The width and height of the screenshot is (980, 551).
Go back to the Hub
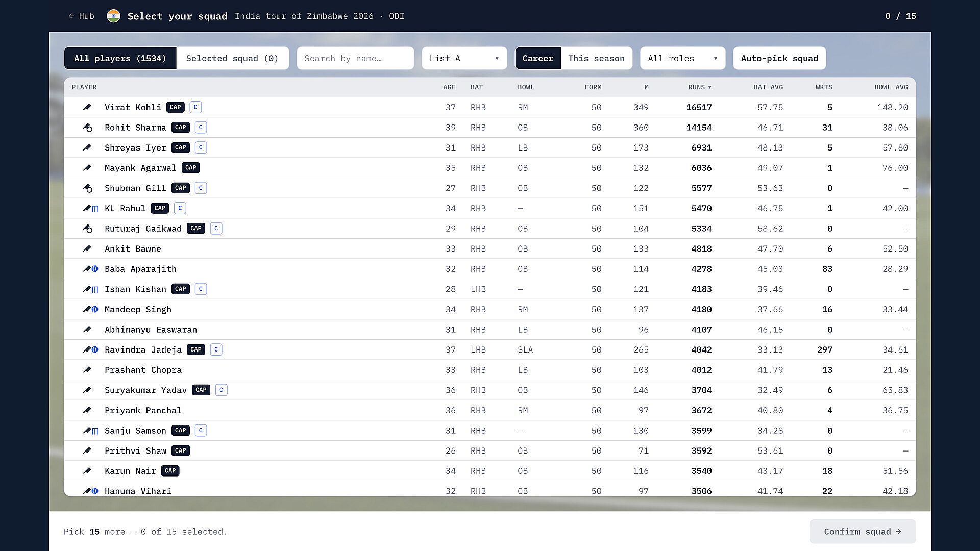tap(82, 16)
